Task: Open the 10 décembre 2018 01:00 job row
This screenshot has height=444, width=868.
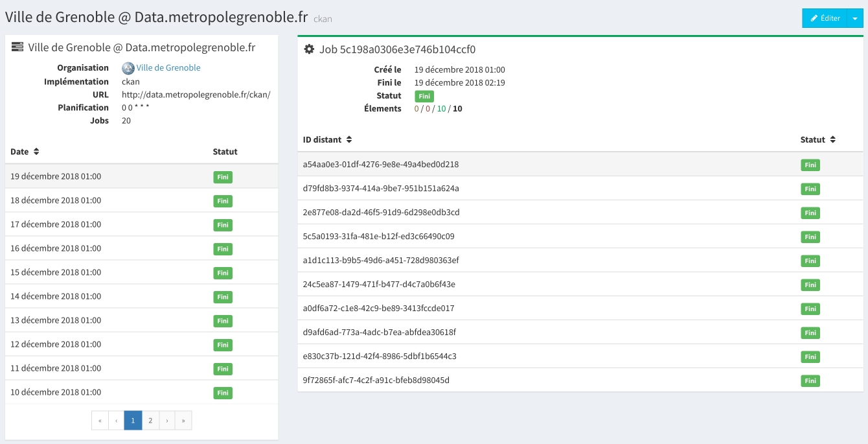Action: click(56, 392)
